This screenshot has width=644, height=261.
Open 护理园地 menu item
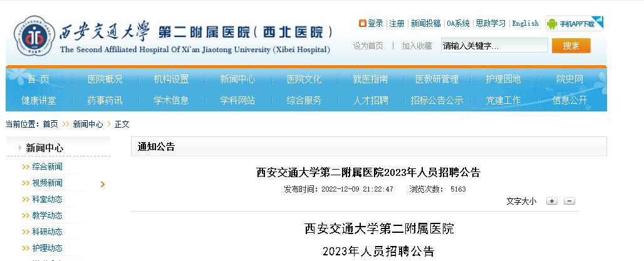tap(503, 79)
